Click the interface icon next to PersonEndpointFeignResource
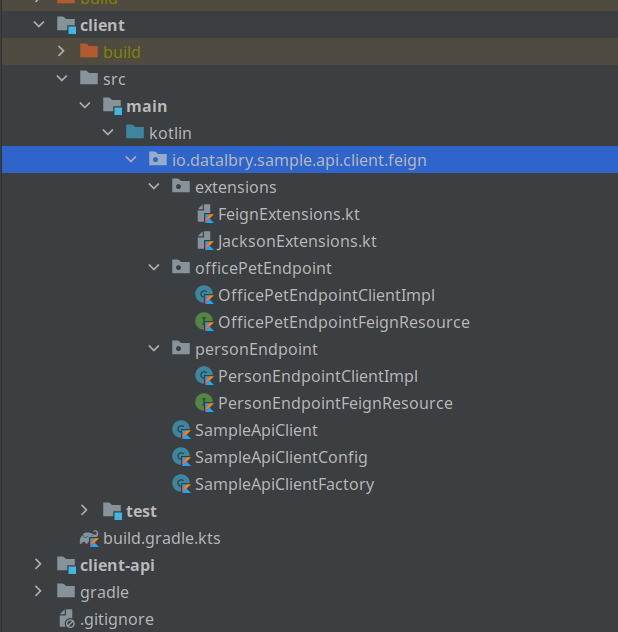This screenshot has width=618, height=632. [x=205, y=403]
